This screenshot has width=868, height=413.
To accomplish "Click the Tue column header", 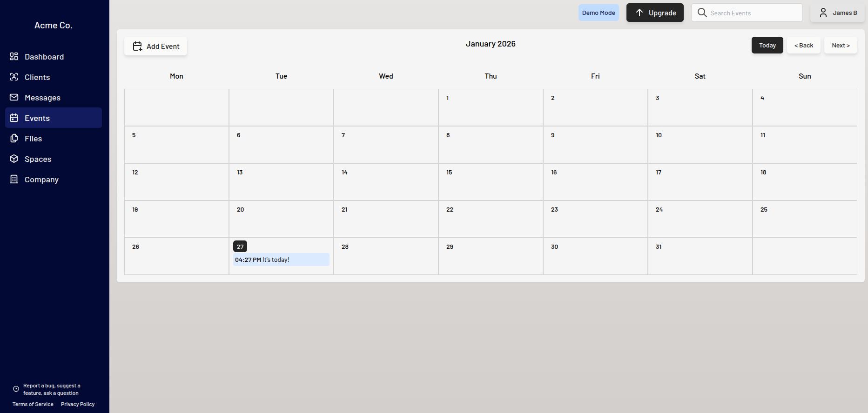I will point(281,76).
